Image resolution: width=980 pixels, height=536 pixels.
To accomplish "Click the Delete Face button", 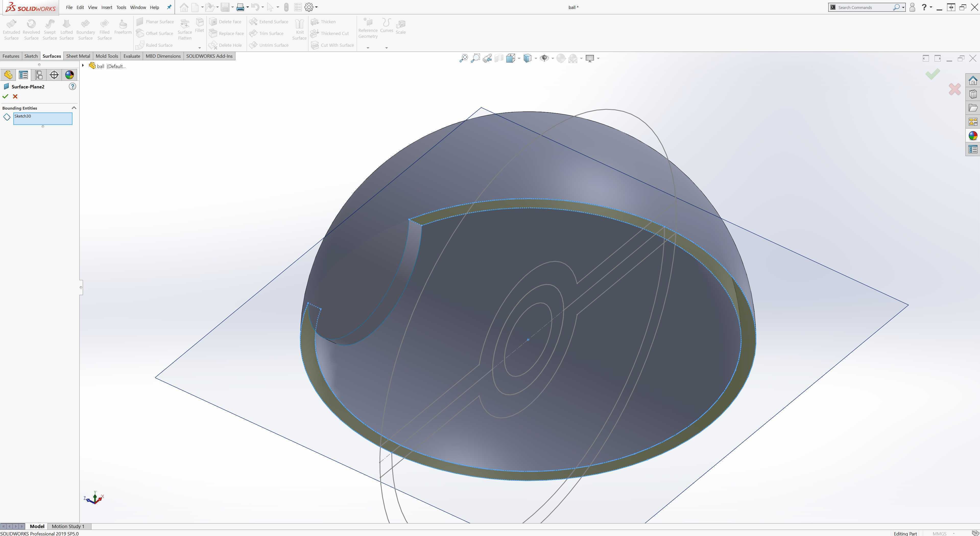I will (x=226, y=22).
